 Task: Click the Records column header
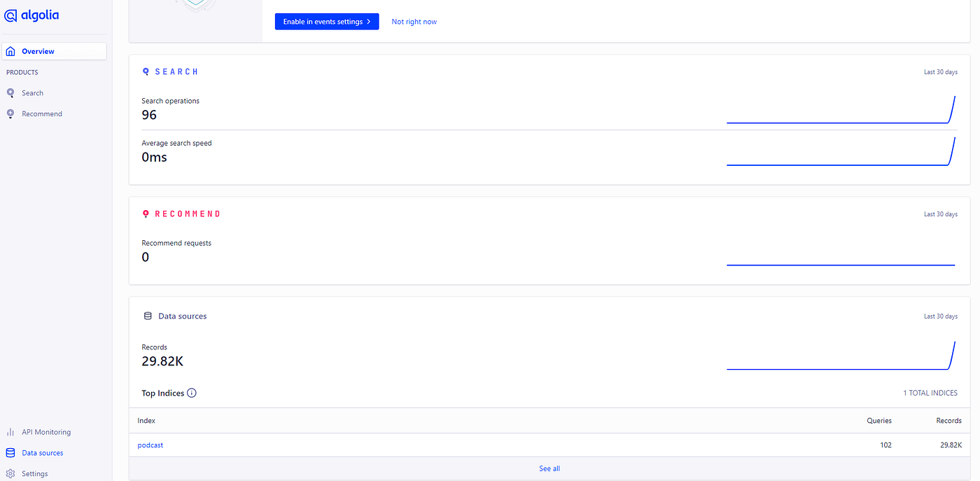click(x=948, y=420)
